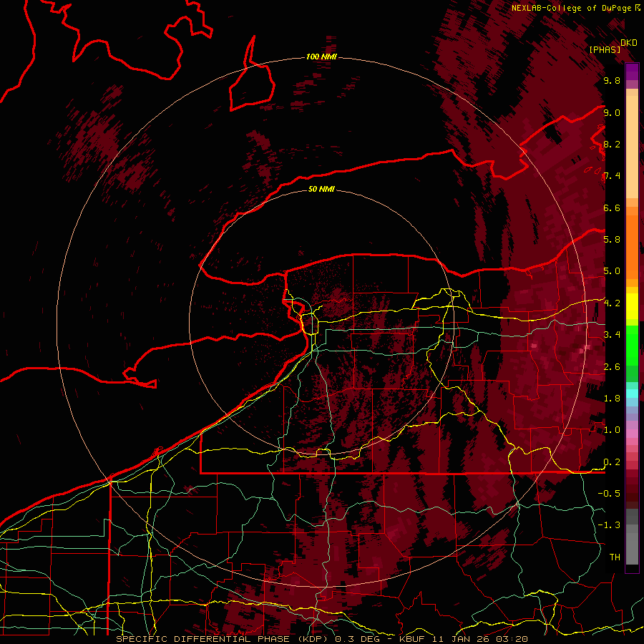The image size is (644, 644).
Task: Click the 6.6 scale value
Action: point(612,208)
